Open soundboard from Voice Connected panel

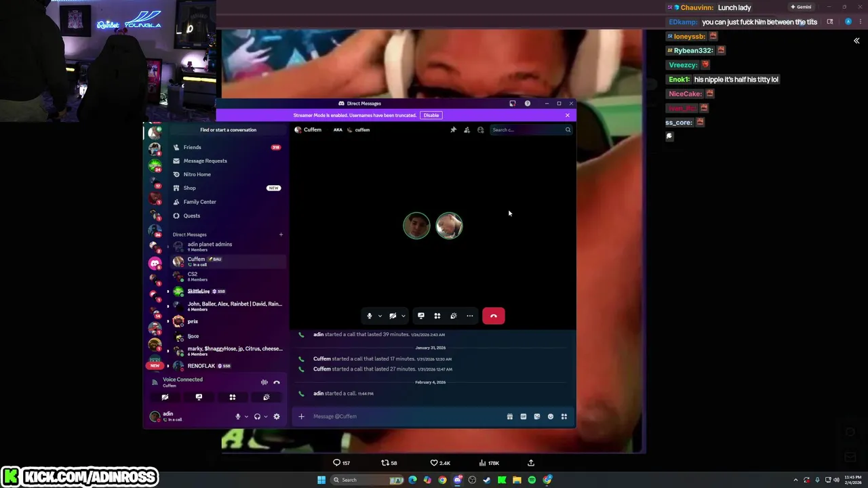coord(267,397)
